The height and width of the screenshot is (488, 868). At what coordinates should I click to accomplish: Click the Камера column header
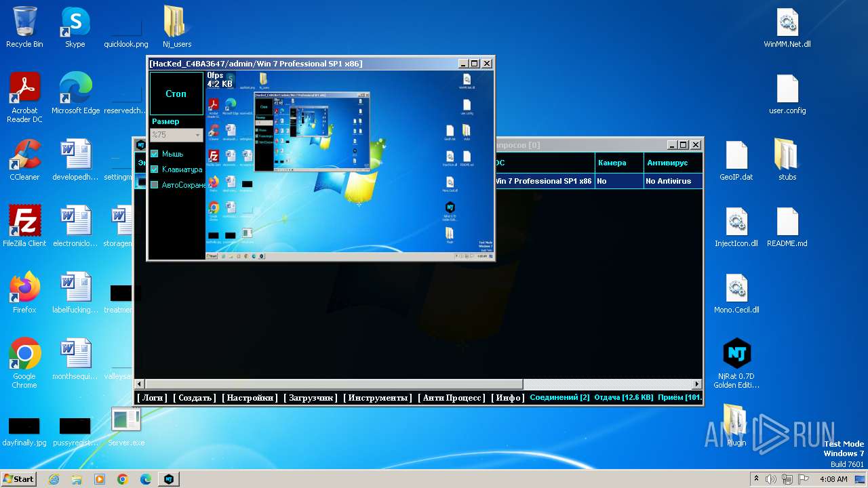[x=618, y=163]
